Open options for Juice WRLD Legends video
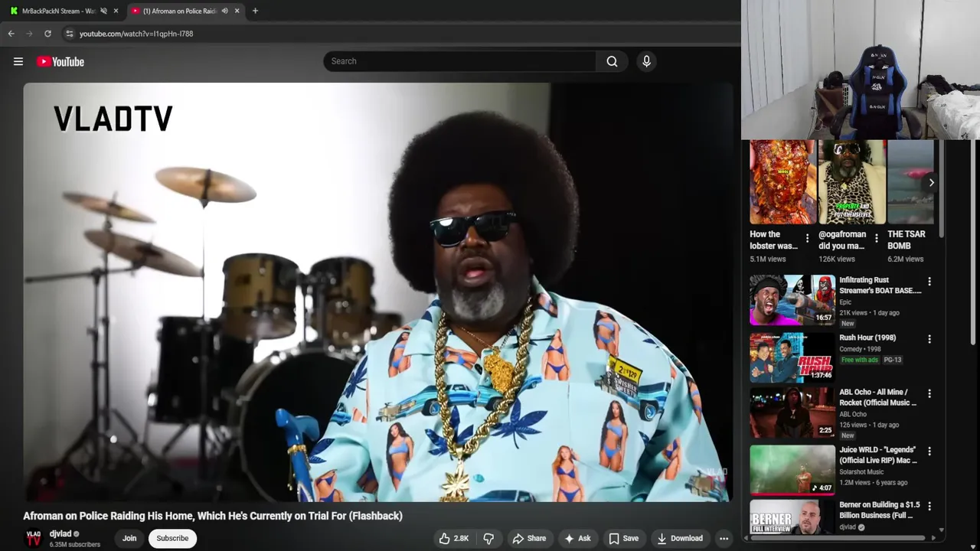The image size is (980, 551). 929,452
